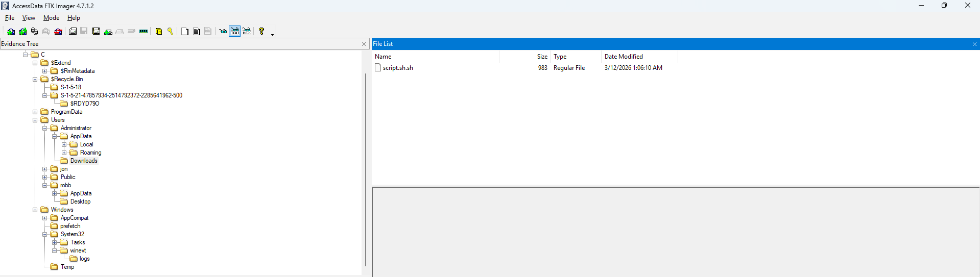Screen dimensions: 980x277
Task: Expand the jon user folder node
Action: (x=45, y=169)
